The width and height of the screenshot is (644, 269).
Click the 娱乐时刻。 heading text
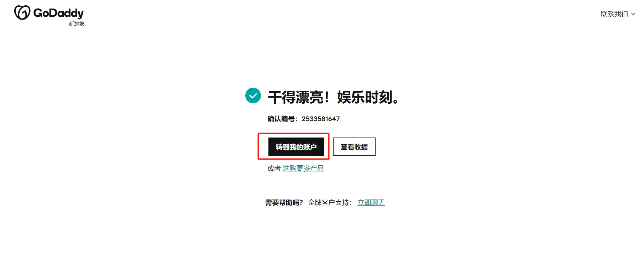[368, 97]
